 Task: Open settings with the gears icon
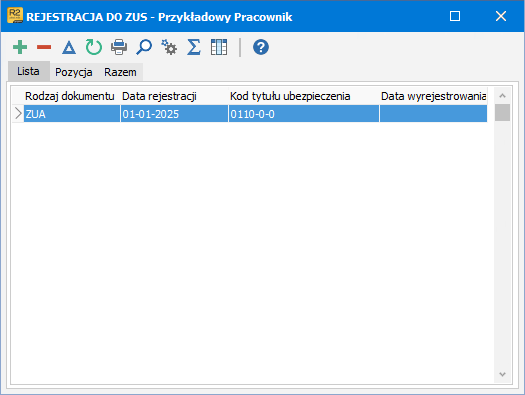[169, 47]
